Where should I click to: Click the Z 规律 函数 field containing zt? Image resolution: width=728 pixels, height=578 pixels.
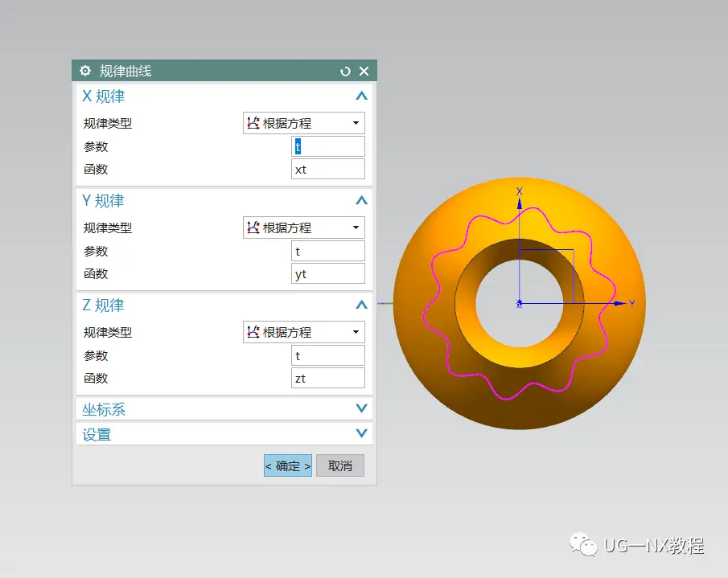pos(328,378)
